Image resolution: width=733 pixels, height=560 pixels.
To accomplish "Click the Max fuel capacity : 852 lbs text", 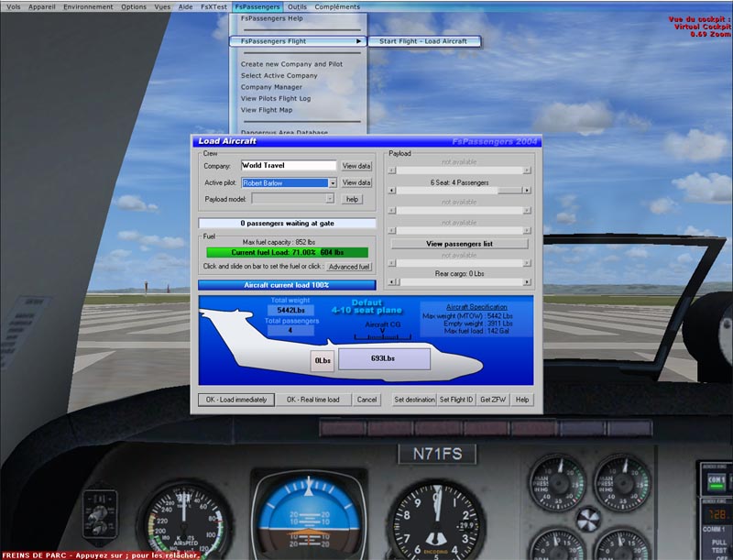I will coord(279,242).
